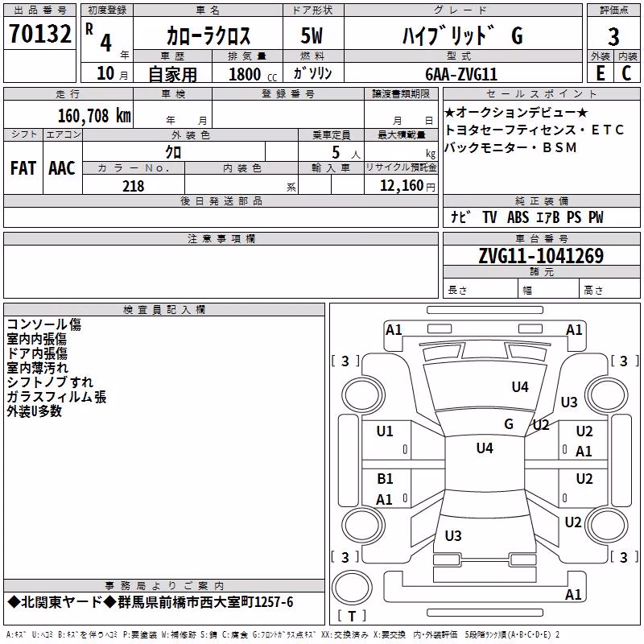Click the car name カローラクロス
The width and height of the screenshot is (644, 644).
pyautogui.click(x=208, y=35)
